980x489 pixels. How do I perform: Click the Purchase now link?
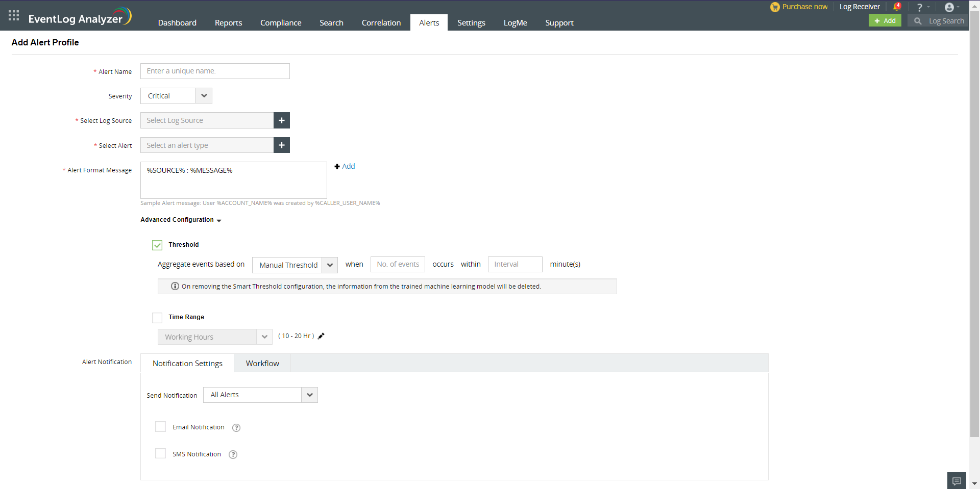[805, 7]
